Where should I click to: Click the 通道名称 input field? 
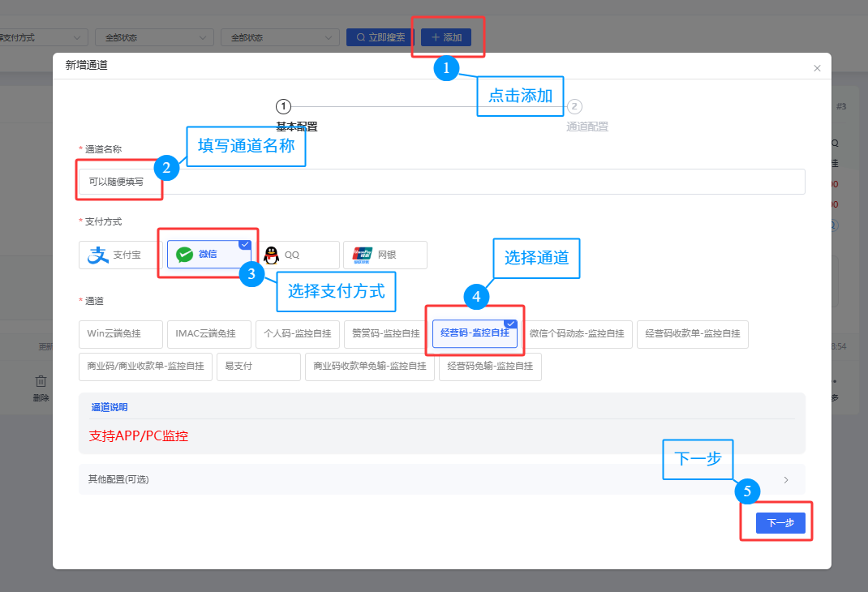coord(441,182)
